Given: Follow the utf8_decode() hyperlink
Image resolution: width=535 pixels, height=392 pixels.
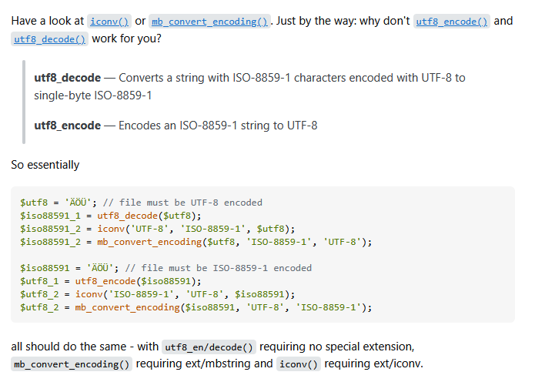Looking at the screenshot, I should pos(49,39).
